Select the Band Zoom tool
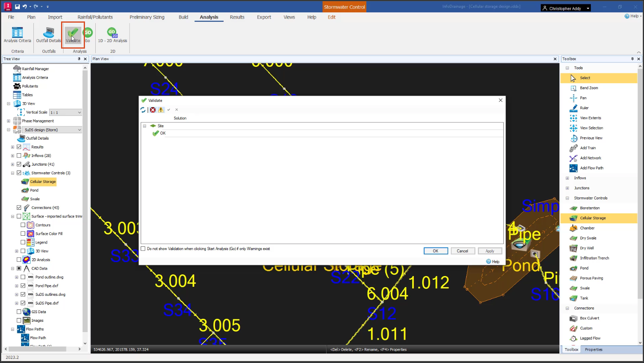 [x=589, y=88]
